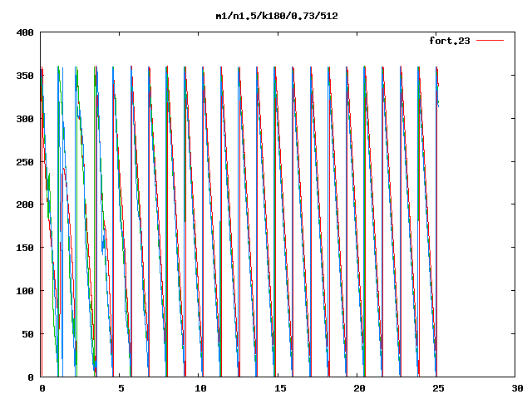Click y-axis label 300

pyautogui.click(x=25, y=118)
